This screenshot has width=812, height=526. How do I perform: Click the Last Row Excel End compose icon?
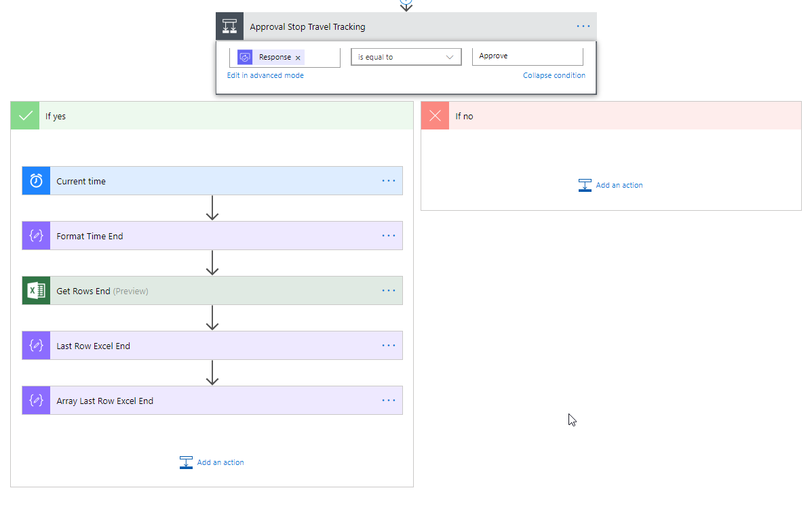tap(36, 346)
